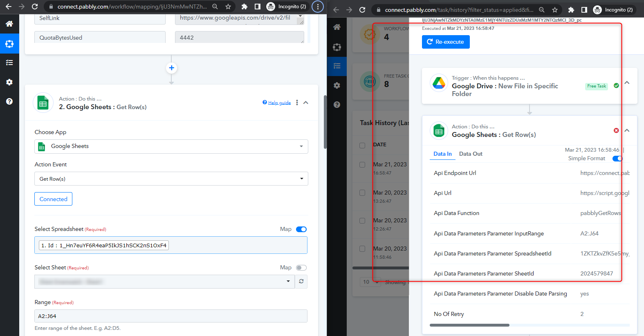
Task: Click the Connected button
Action: pos(54,199)
